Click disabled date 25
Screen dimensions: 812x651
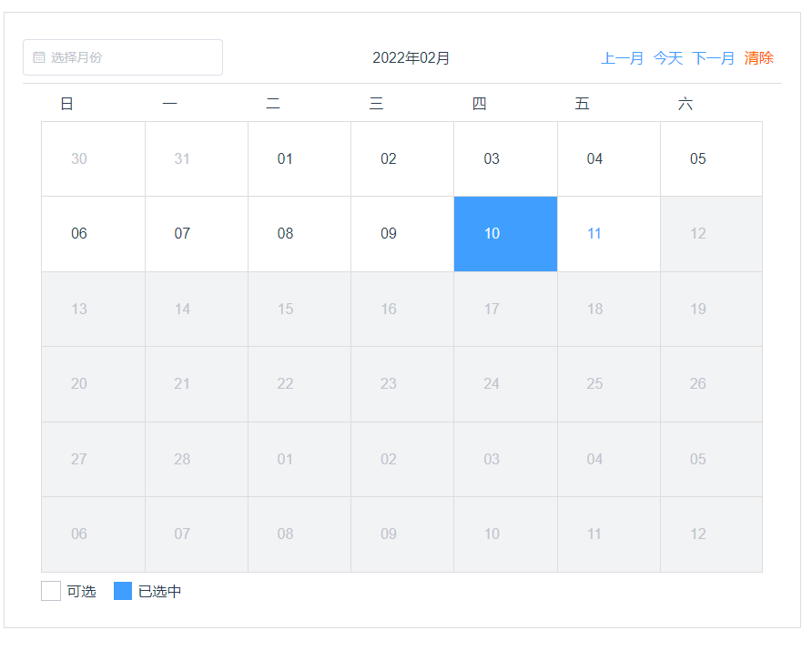[609, 384]
